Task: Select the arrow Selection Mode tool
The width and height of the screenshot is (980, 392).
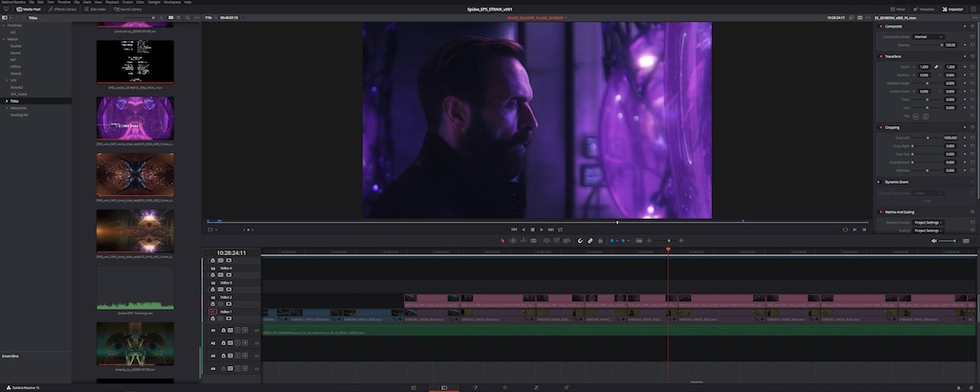Action: (501, 240)
